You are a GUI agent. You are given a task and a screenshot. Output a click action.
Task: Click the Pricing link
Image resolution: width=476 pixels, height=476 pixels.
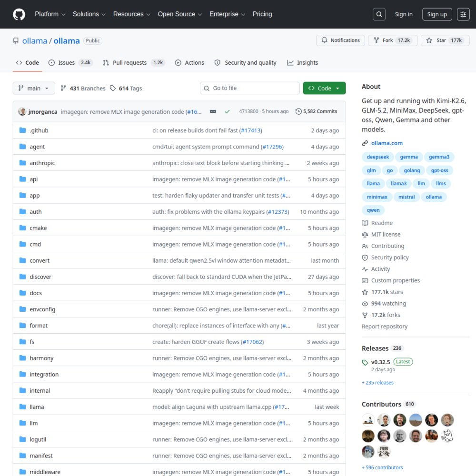262,14
